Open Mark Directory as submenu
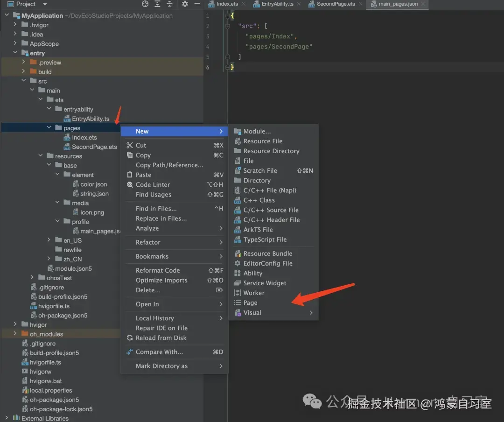The height and width of the screenshot is (422, 504). (x=175, y=366)
